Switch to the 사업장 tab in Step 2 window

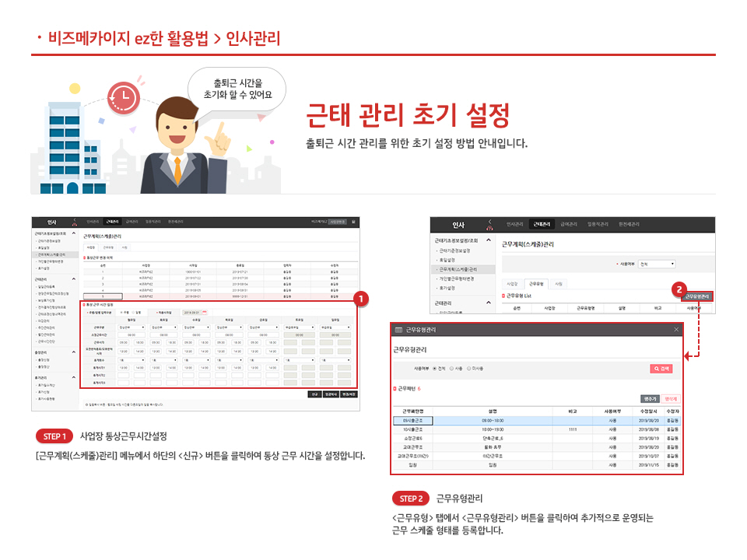click(512, 284)
